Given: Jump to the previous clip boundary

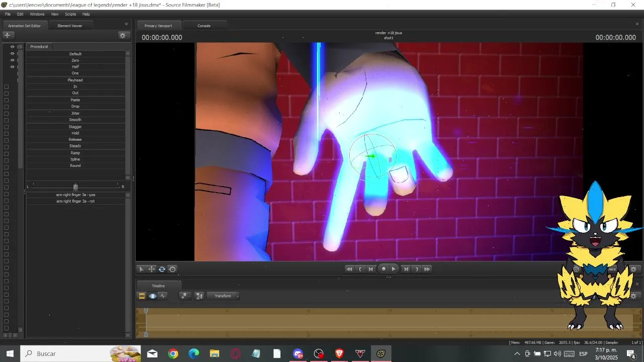Looking at the screenshot, I should point(360,269).
